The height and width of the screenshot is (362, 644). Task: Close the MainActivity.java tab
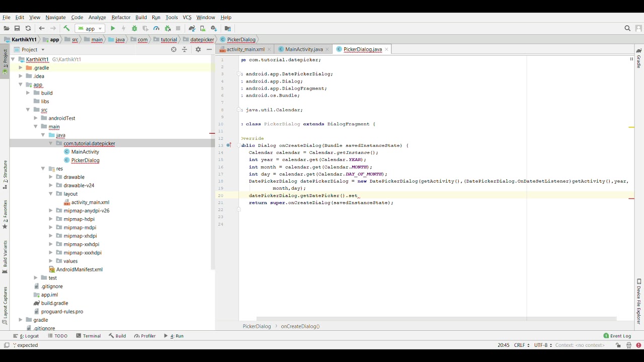pyautogui.click(x=328, y=49)
